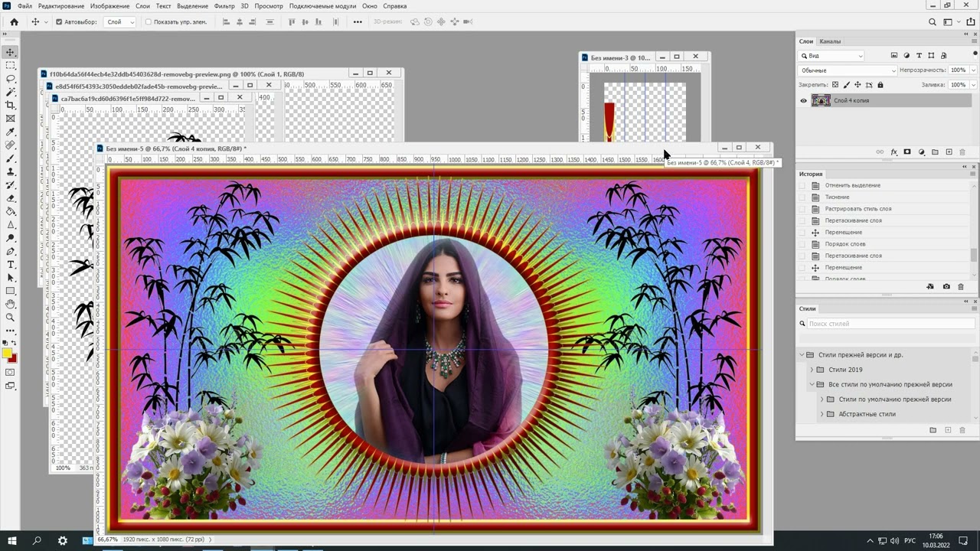Open the Заливка fill dropdown arrow
This screenshot has width=980, height=551.
tap(973, 85)
